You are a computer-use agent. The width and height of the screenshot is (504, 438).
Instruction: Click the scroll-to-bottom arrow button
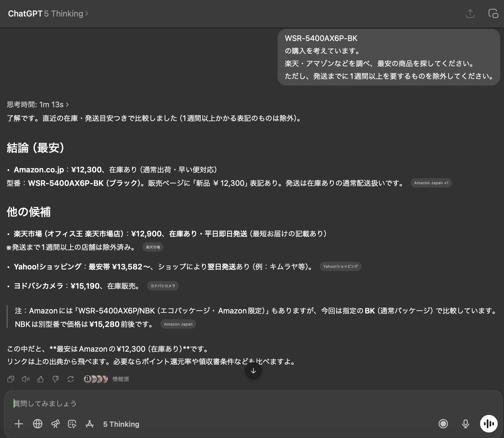253,371
